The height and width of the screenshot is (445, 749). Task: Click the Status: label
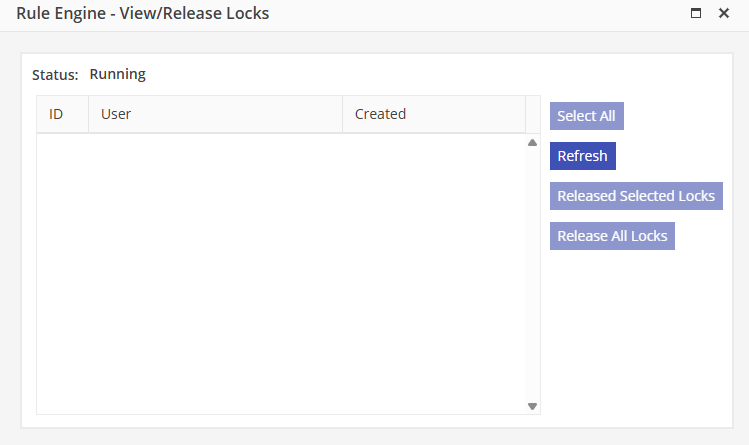coord(55,75)
